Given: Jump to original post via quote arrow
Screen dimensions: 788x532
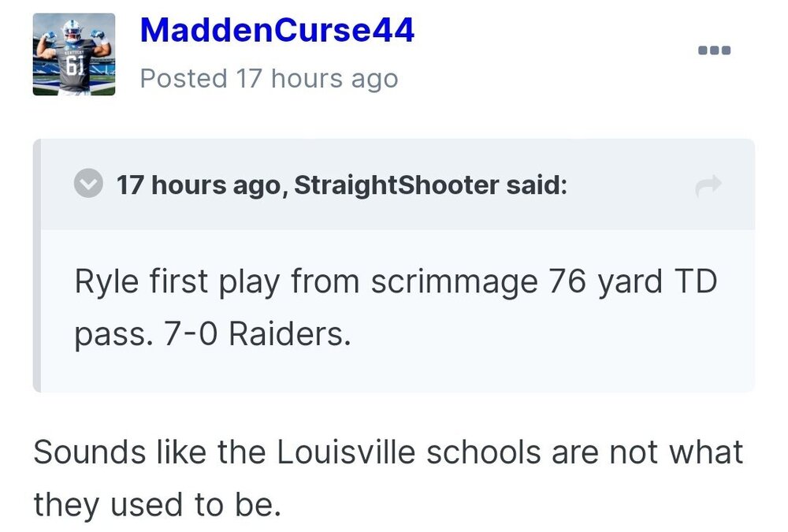Looking at the screenshot, I should tap(708, 185).
